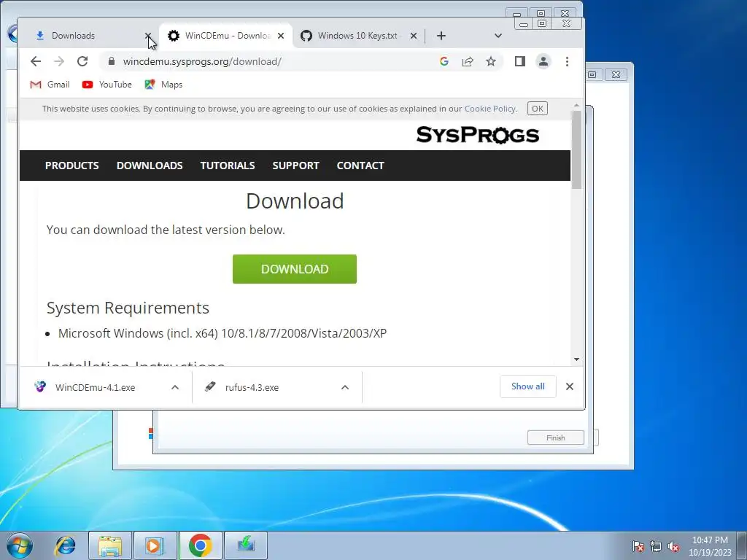
Task: Click the page scrollbar up arrow
Action: (x=576, y=105)
